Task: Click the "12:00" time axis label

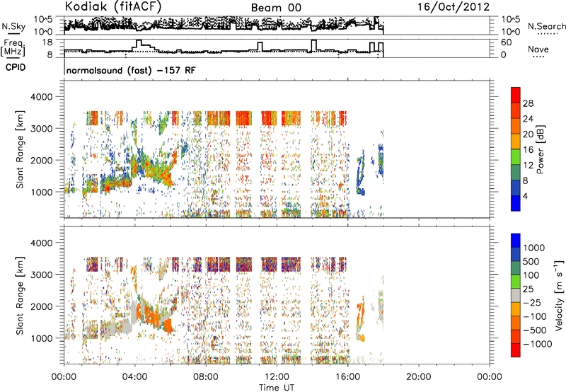Action: coord(277,377)
